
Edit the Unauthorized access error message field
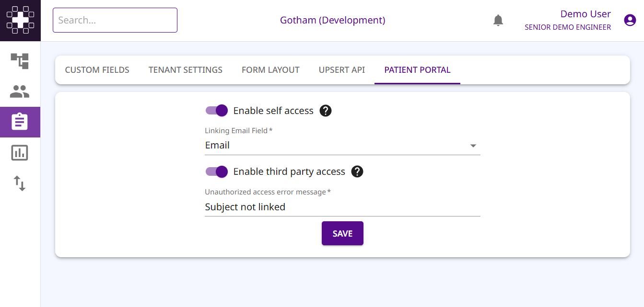[x=342, y=207]
